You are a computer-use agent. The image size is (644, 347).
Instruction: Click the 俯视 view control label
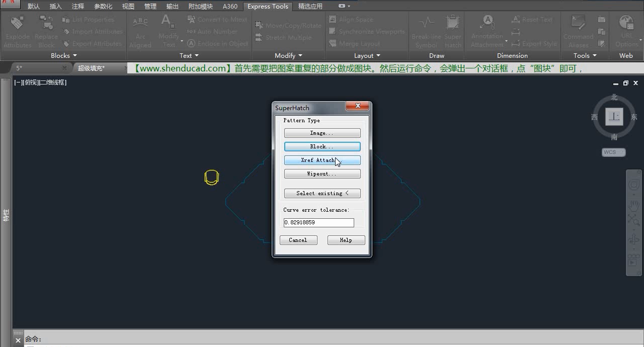[30, 82]
